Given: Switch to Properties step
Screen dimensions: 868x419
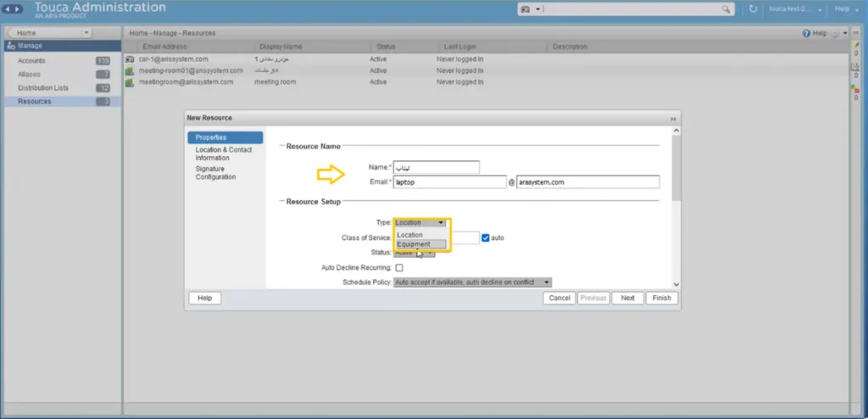Looking at the screenshot, I should 225,137.
